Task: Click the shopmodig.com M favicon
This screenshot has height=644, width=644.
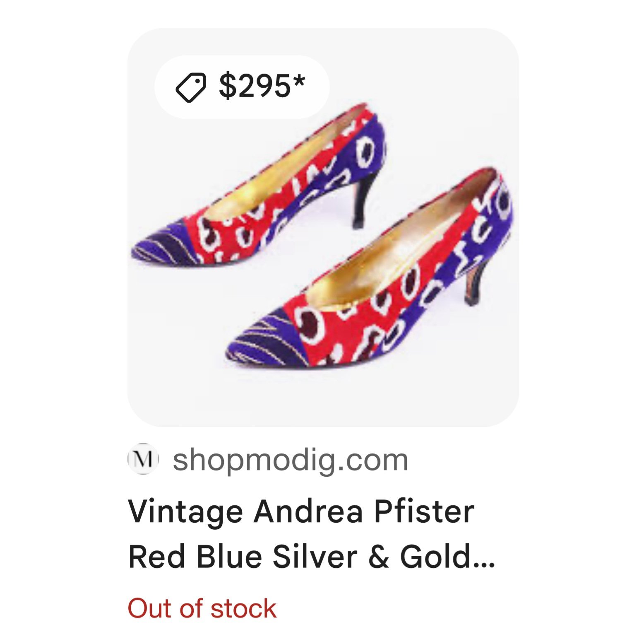Action: pyautogui.click(x=143, y=459)
